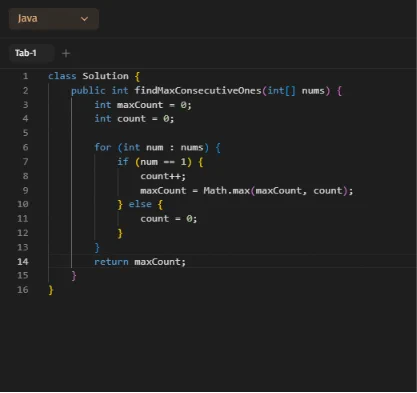Click line number 14 in gutter
Viewport: 417px width, 393px height.
(x=23, y=262)
